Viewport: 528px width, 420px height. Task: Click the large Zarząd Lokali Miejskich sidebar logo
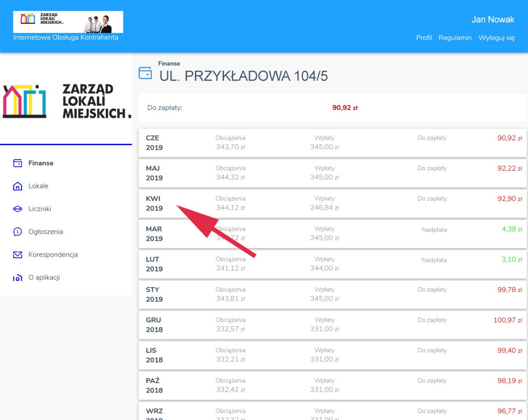point(66,101)
